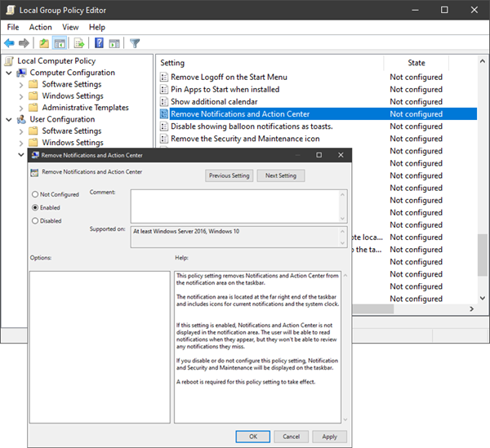Click the Export List toolbar icon
The height and width of the screenshot is (448, 490).
pyautogui.click(x=80, y=43)
